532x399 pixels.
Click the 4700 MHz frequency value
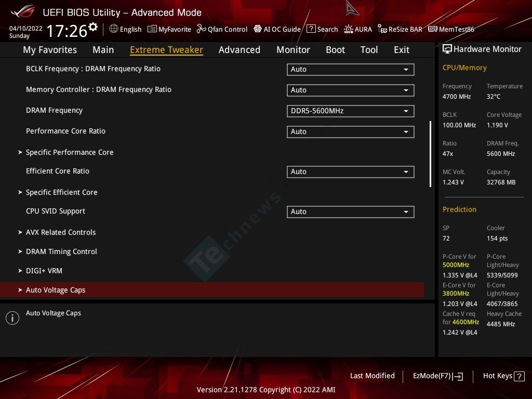(456, 97)
